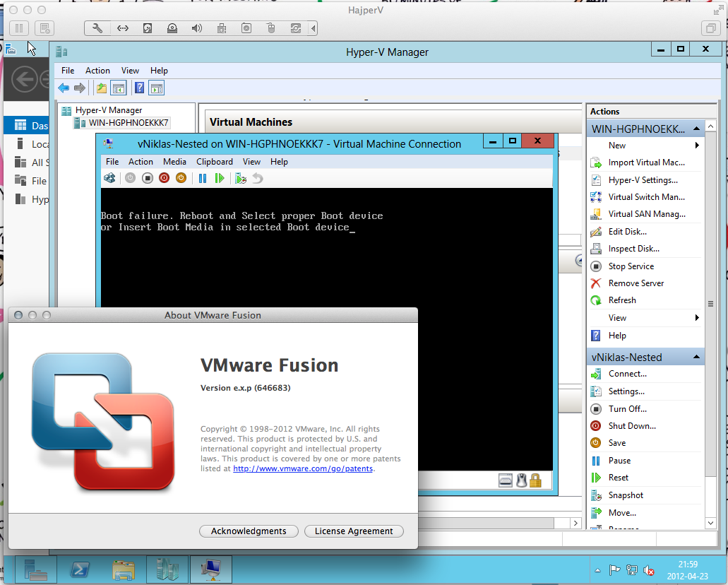Viewport: 728px width, 585px height.
Task: Show hidden system tray icons arrow
Action: pos(597,570)
